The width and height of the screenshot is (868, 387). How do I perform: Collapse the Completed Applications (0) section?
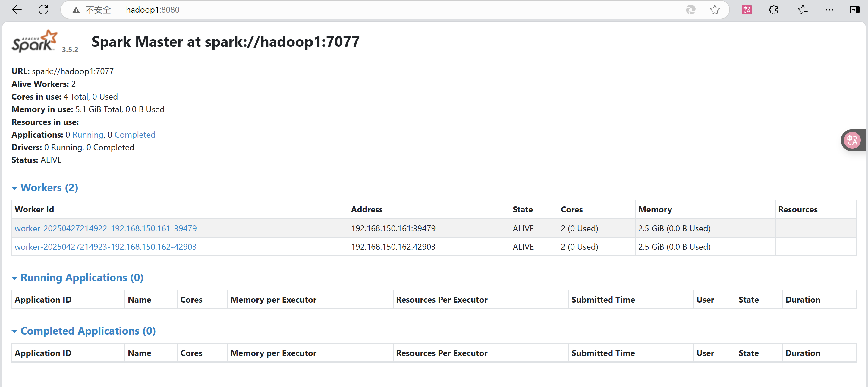(84, 331)
